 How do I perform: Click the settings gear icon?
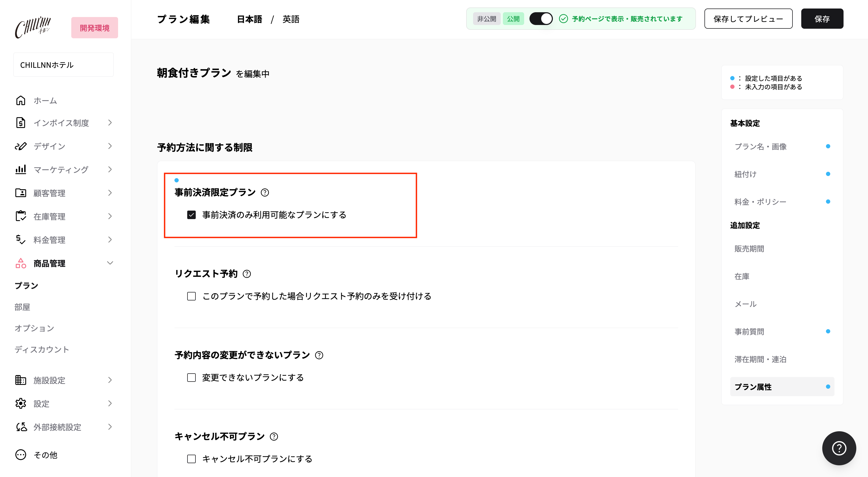[x=20, y=403]
